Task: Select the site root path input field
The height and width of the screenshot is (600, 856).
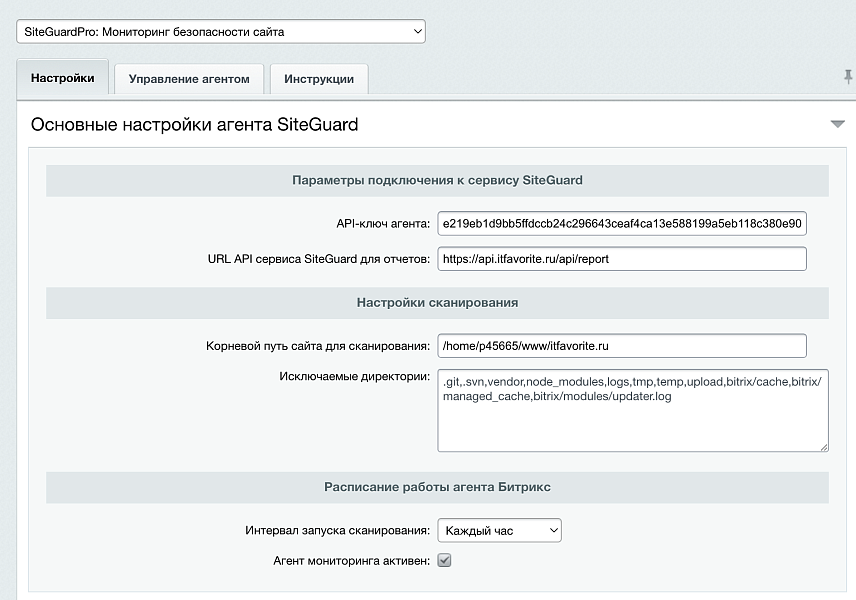Action: (x=622, y=345)
